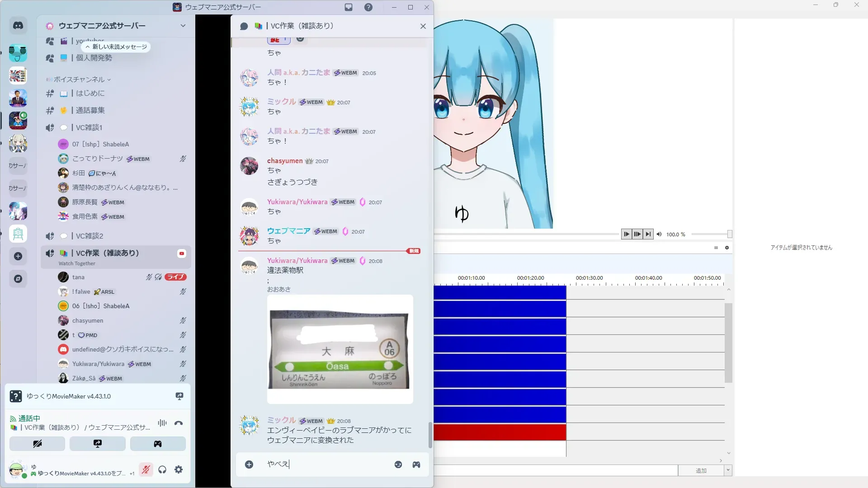Open the 大麻 station sign image
The height and width of the screenshot is (488, 868).
tap(340, 349)
